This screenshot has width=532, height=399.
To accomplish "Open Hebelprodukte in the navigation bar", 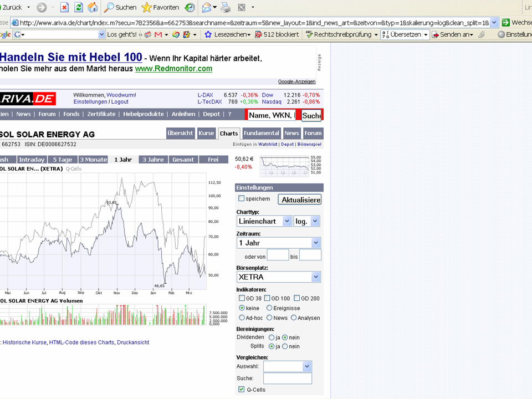I will [x=143, y=114].
